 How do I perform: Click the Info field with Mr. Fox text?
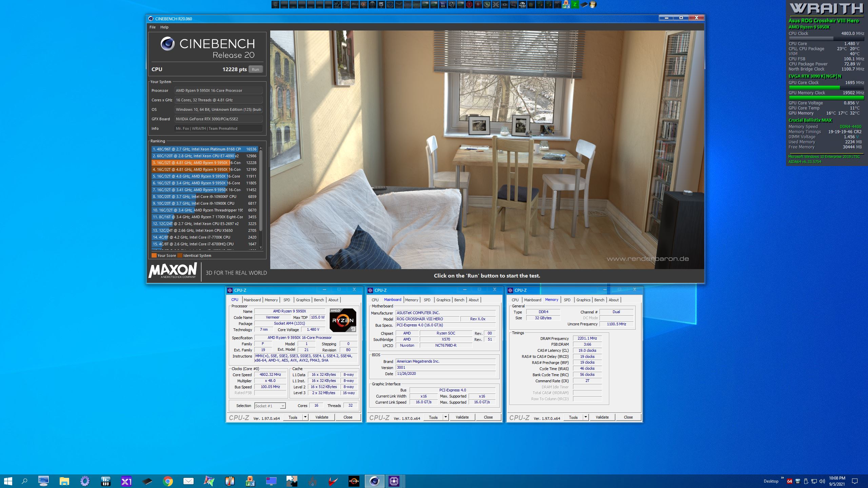click(x=218, y=128)
